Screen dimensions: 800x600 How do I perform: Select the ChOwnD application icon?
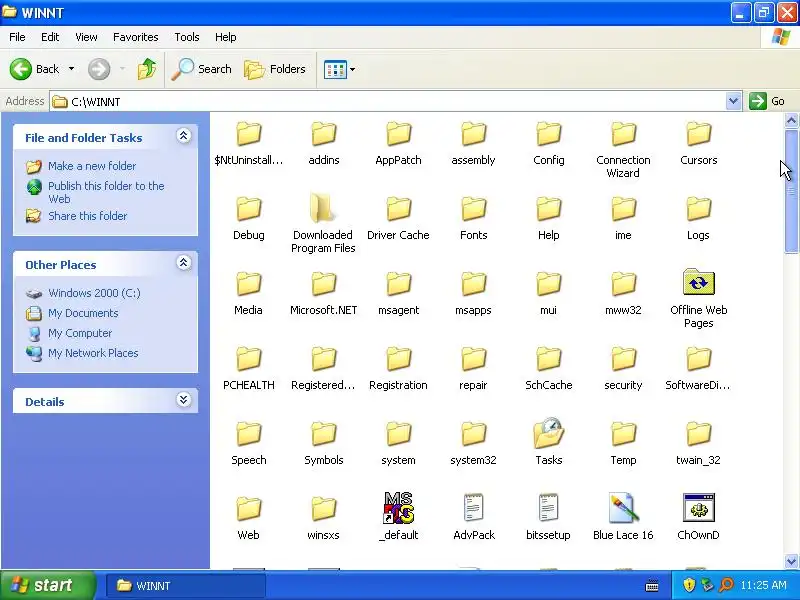coord(698,508)
